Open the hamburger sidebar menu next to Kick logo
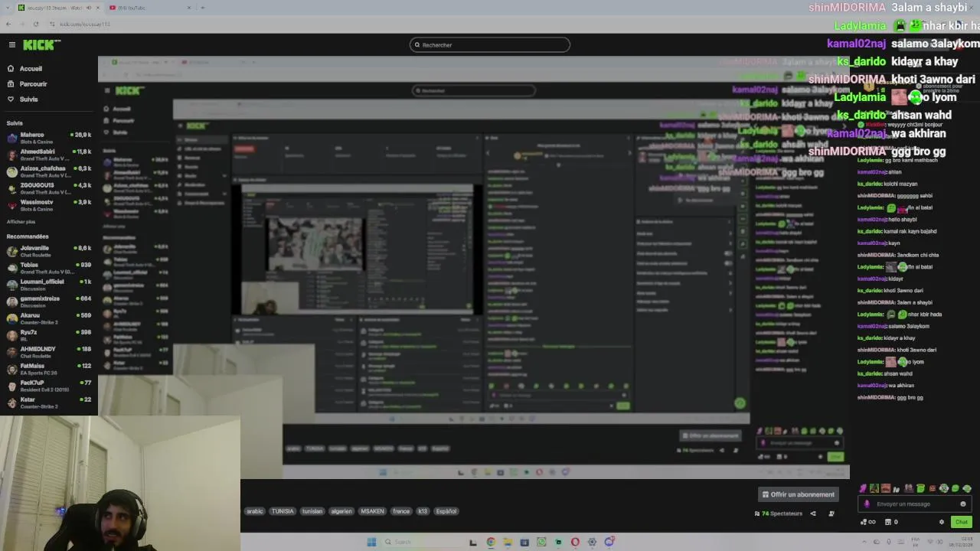980x551 pixels. point(11,45)
